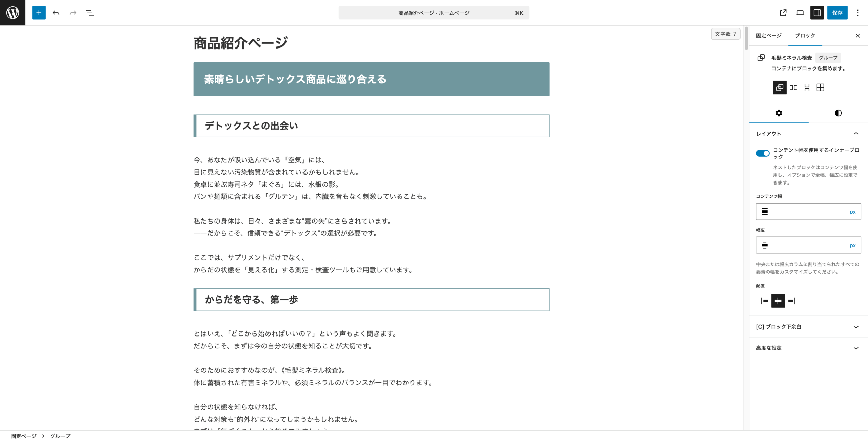Image resolution: width=868 pixels, height=441 pixels.
Task: Open the block inserter plus button
Action: 39,13
